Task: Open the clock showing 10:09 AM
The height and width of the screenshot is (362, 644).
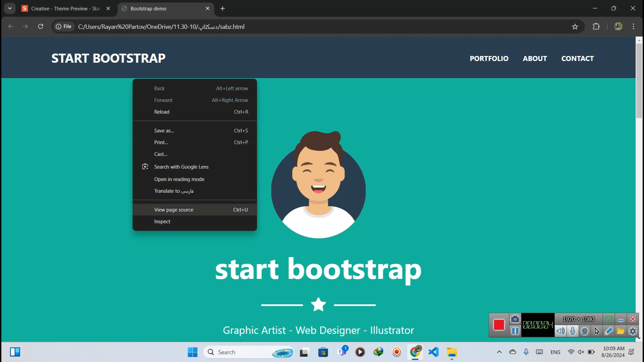Action: [x=613, y=352]
